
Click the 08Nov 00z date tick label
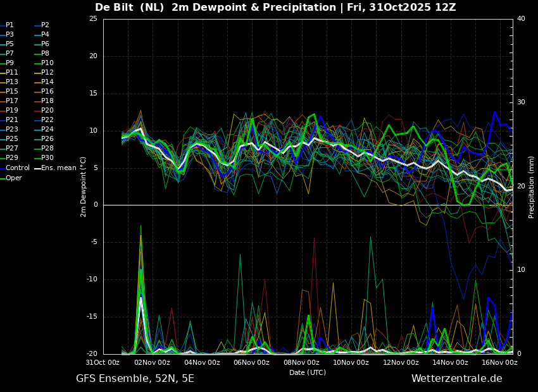(301, 362)
